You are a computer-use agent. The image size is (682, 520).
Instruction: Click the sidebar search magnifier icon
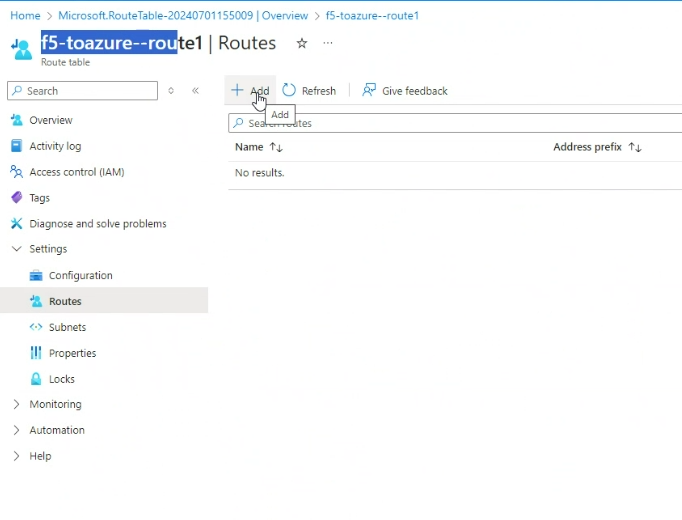coord(17,90)
